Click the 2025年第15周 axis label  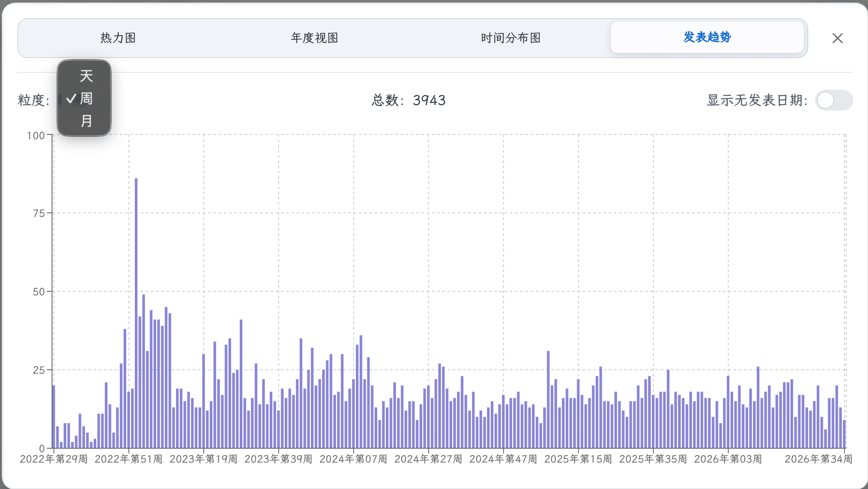(x=578, y=459)
